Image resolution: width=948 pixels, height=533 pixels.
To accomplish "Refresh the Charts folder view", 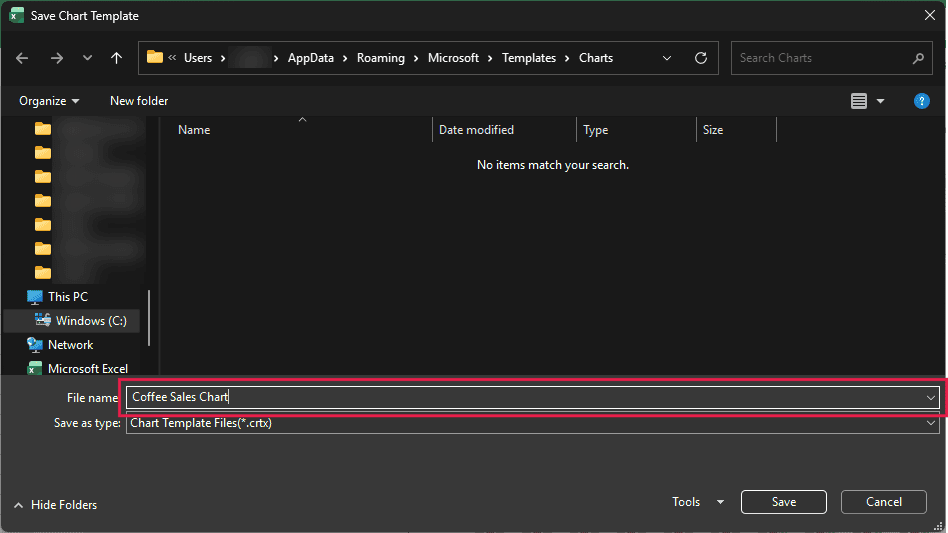I will tap(701, 58).
